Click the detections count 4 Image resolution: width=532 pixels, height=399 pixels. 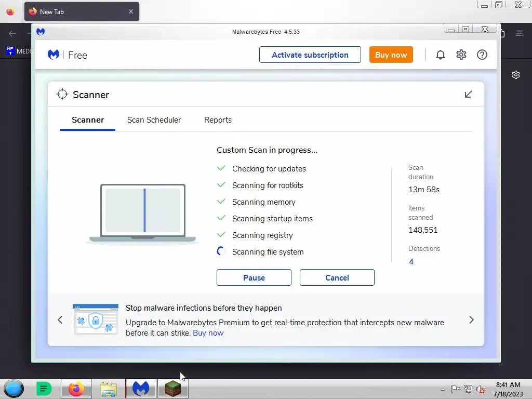[x=411, y=262]
